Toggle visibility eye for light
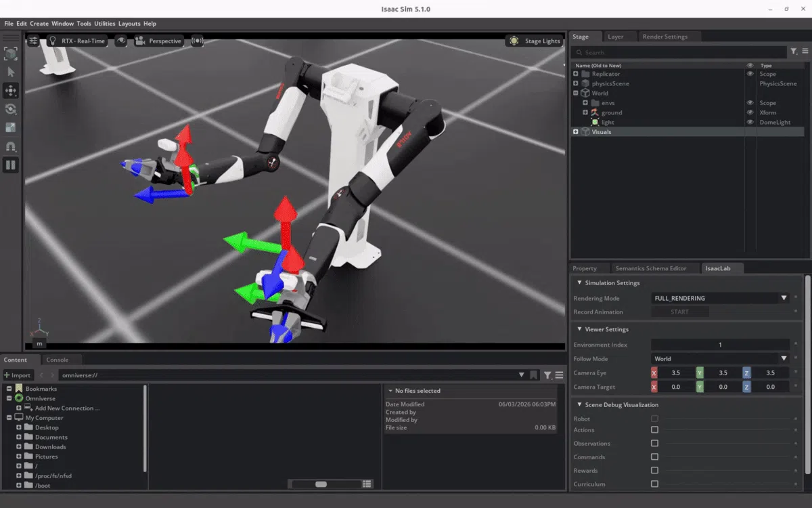The image size is (812, 508). tap(750, 122)
